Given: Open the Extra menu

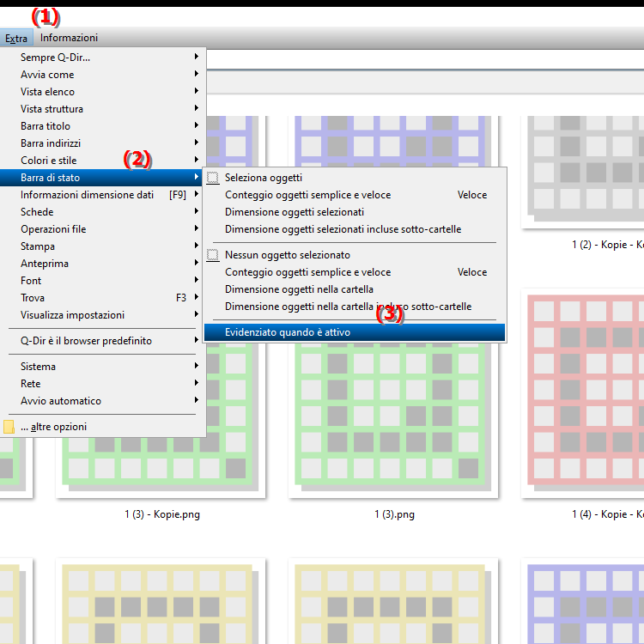Looking at the screenshot, I should point(16,38).
